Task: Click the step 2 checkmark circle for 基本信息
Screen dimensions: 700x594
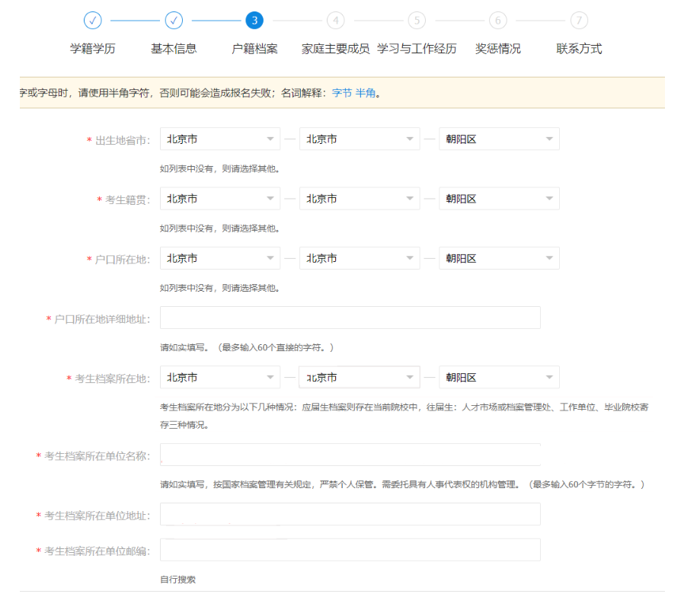Action: tap(174, 21)
